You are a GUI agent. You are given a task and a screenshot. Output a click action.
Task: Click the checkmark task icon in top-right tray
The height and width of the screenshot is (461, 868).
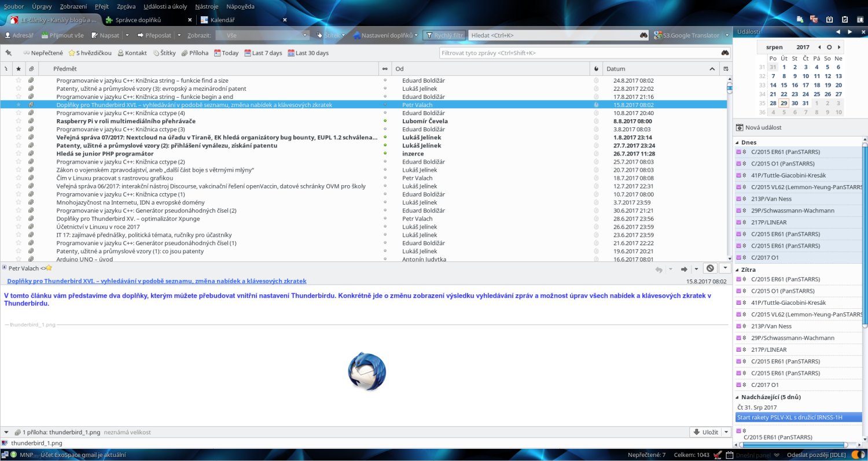[x=844, y=19]
